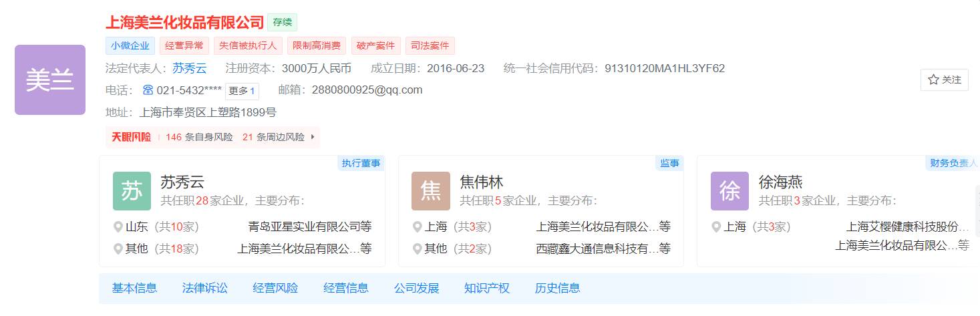Click the telephone icon next to 021-5432

click(x=148, y=90)
